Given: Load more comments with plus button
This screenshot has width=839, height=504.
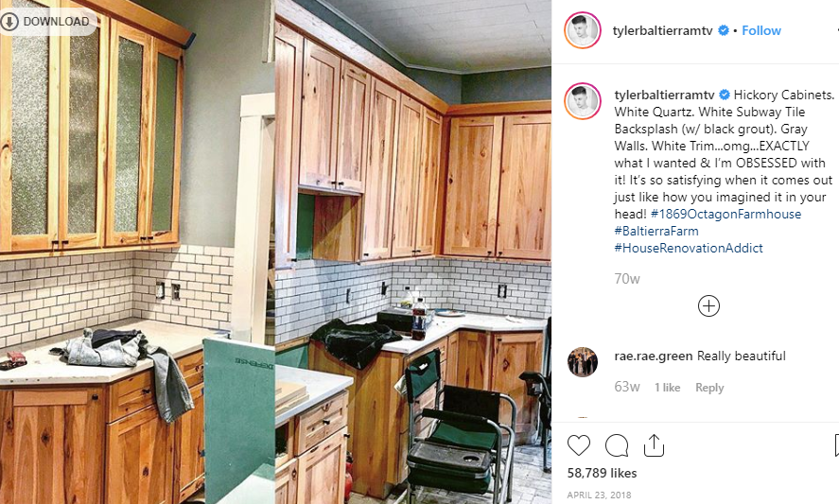Looking at the screenshot, I should pos(708,306).
